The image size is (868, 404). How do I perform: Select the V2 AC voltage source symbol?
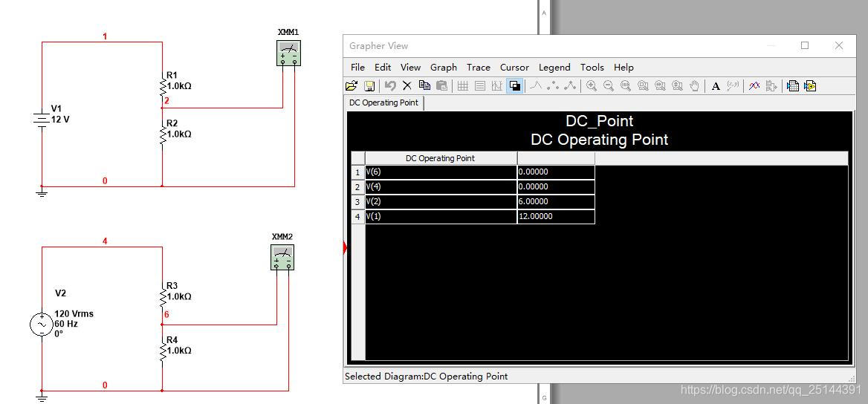(x=42, y=325)
